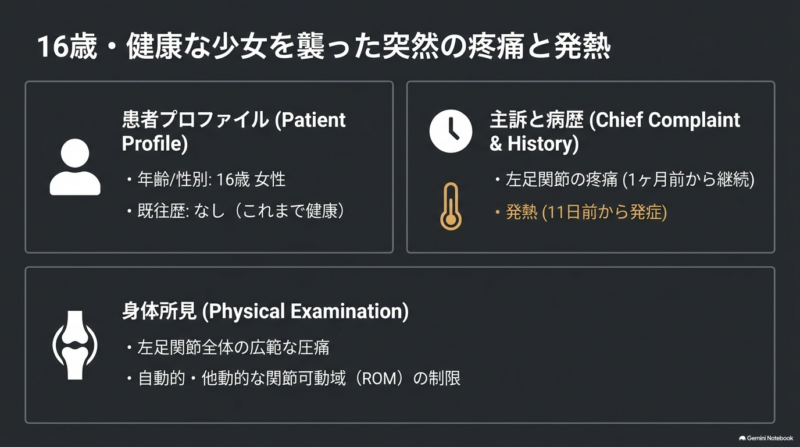Click the 患者プロファイル (Patient Profile) heading
800x447 pixels.
tap(234, 132)
